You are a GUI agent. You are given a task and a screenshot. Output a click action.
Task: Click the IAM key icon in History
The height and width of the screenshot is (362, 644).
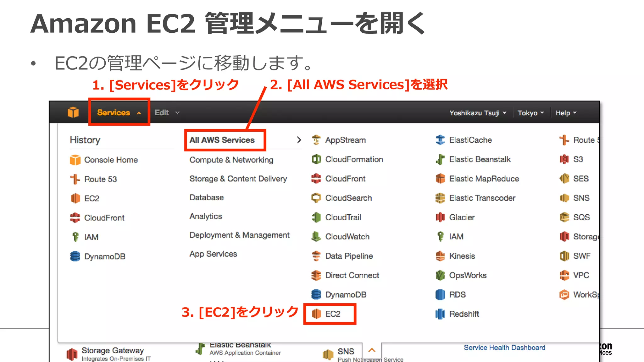coord(75,237)
